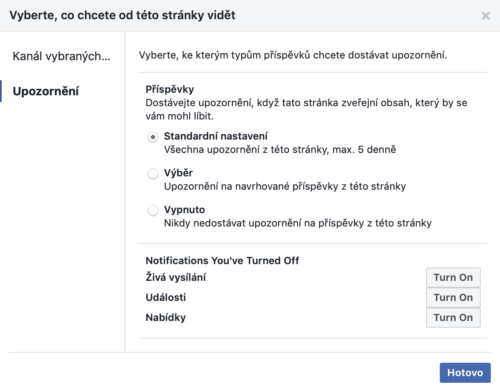Image resolution: width=500 pixels, height=392 pixels.
Task: Click the Příspěvky section heading
Action: point(170,89)
